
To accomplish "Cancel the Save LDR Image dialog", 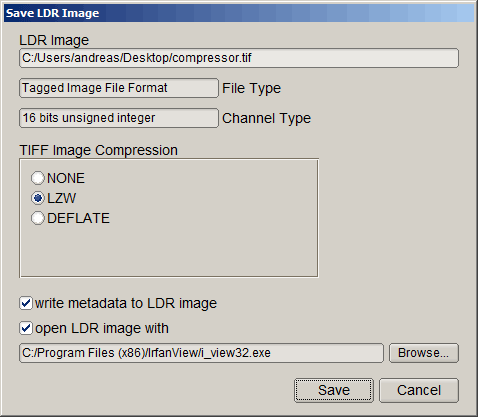I will pos(419,390).
